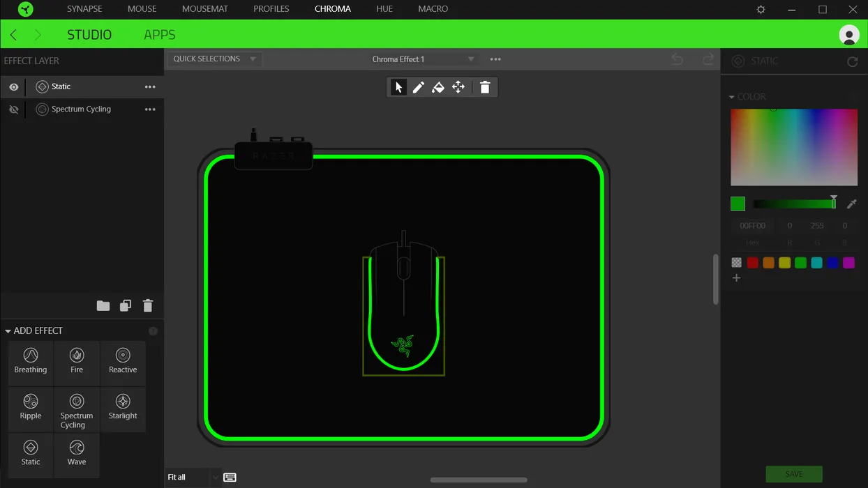Select the arrow selection tool

click(x=398, y=87)
